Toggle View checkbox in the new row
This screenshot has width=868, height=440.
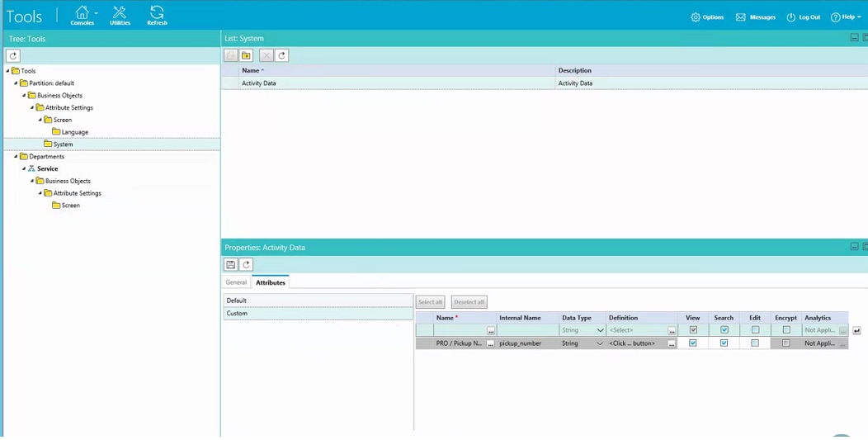click(692, 329)
